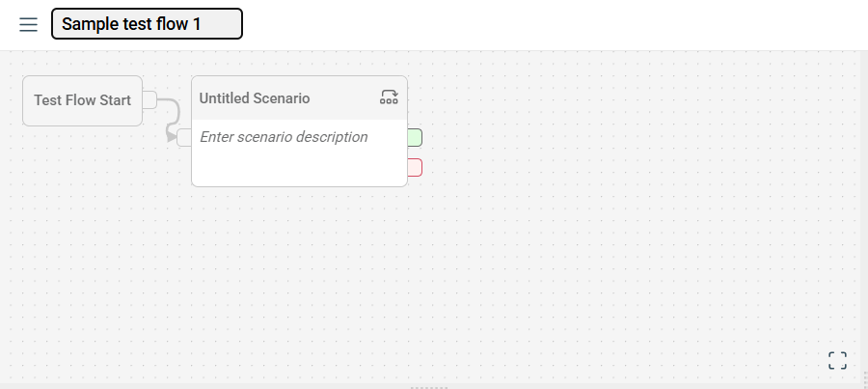Click the scenario steps icon in the node header
This screenshot has height=389, width=868.
tap(389, 97)
